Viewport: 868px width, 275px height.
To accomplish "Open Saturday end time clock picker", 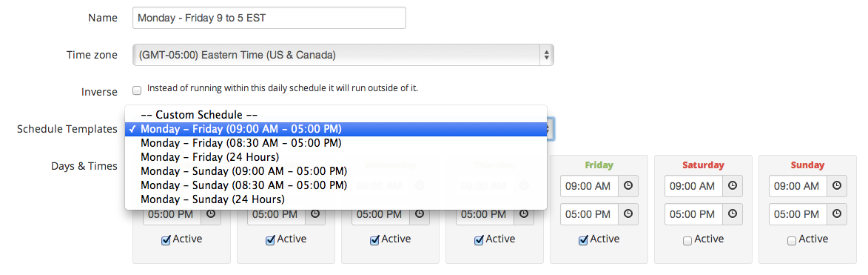I will point(733,214).
